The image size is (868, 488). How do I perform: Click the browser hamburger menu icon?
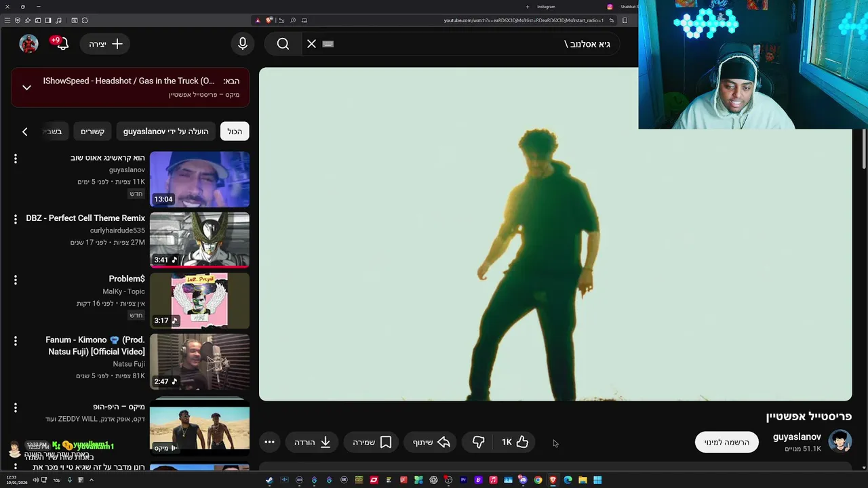point(7,20)
